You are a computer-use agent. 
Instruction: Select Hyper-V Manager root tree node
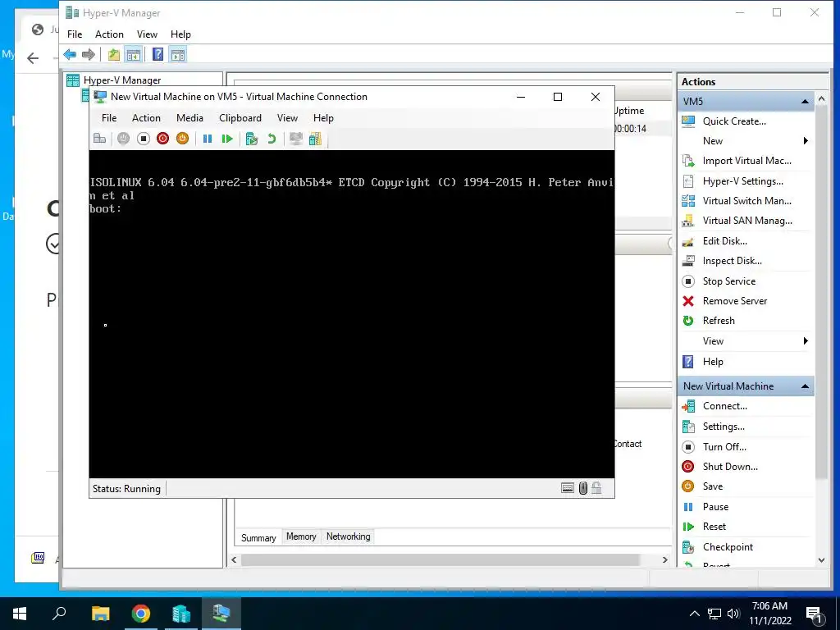click(121, 80)
